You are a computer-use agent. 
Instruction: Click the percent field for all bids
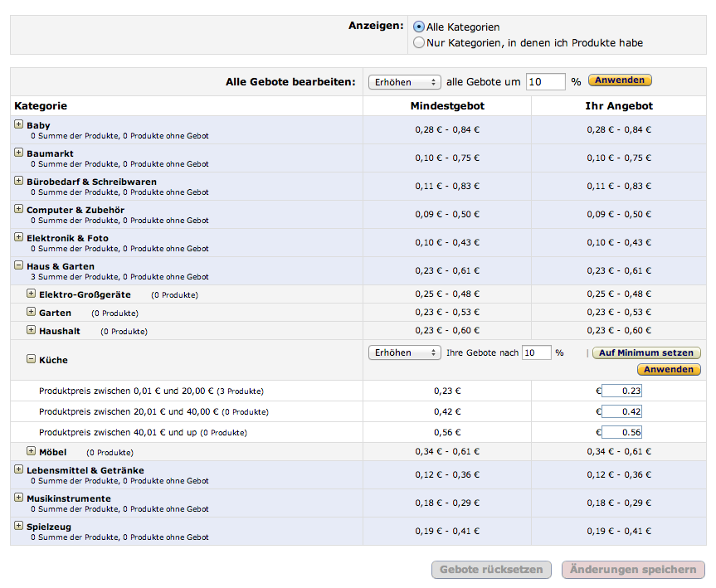(546, 82)
